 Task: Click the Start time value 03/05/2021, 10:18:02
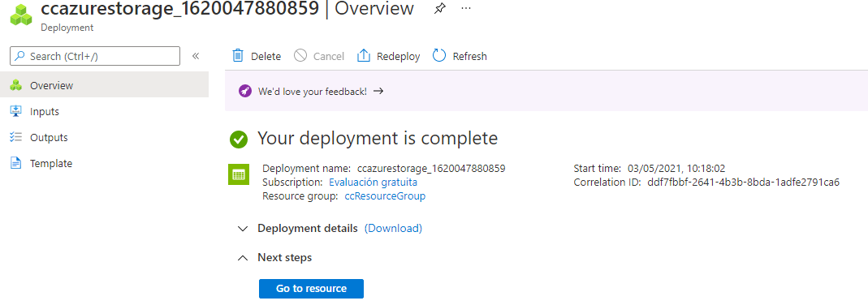coord(676,169)
